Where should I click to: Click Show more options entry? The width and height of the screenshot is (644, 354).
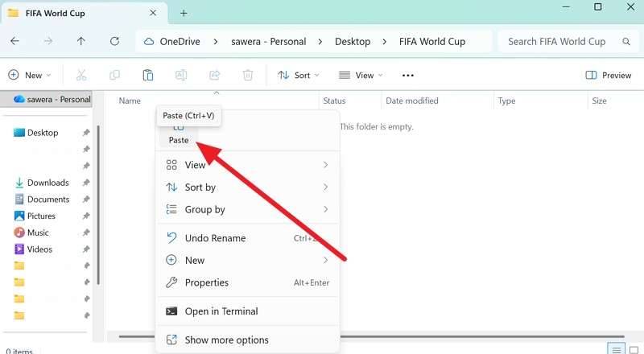[248, 340]
